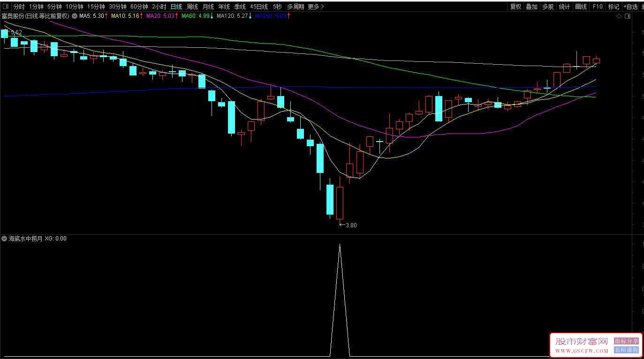This screenshot has height=359, width=644.
Task: Switch to the 60分钟 period
Action: click(x=139, y=7)
